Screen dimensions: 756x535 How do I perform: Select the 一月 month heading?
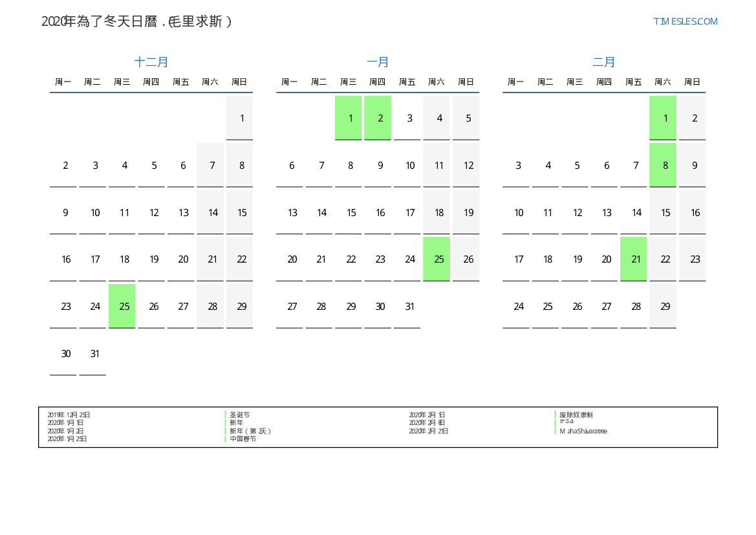tap(378, 62)
